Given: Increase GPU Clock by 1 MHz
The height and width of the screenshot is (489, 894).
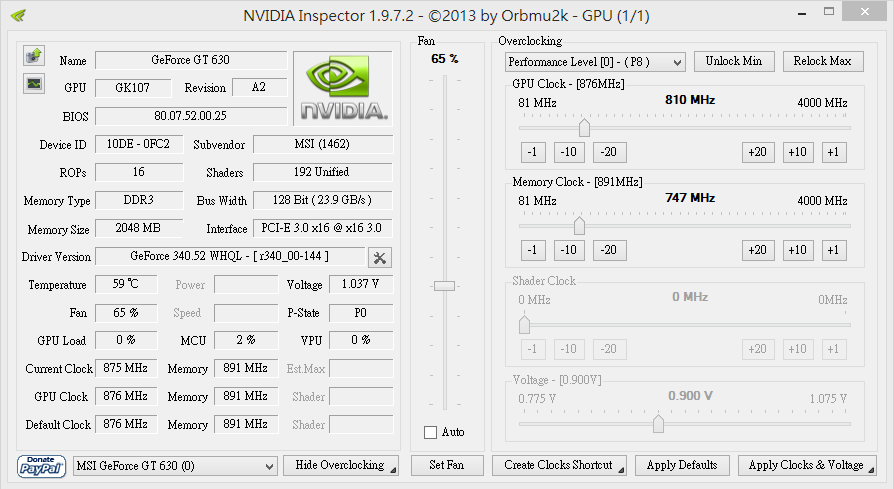Looking at the screenshot, I should 834,152.
